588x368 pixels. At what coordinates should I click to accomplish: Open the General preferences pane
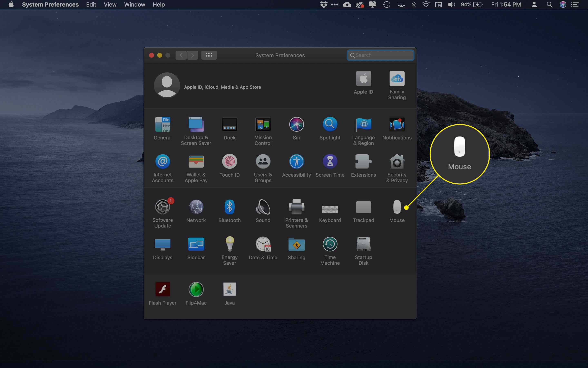(x=163, y=128)
